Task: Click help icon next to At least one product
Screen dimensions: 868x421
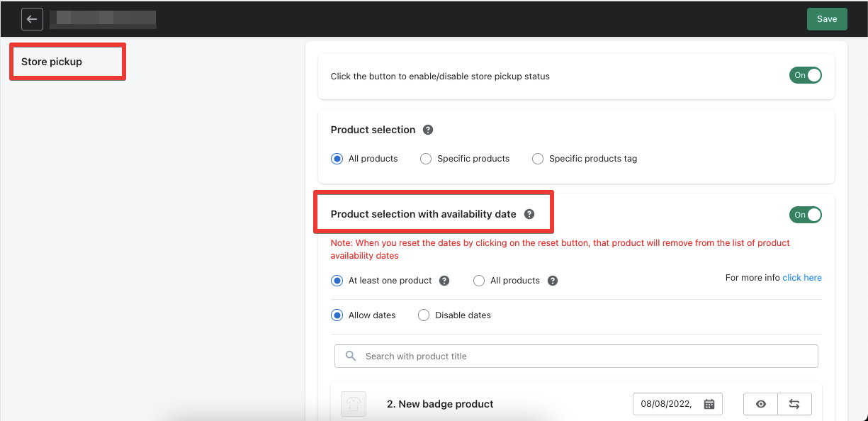Action: click(x=444, y=281)
